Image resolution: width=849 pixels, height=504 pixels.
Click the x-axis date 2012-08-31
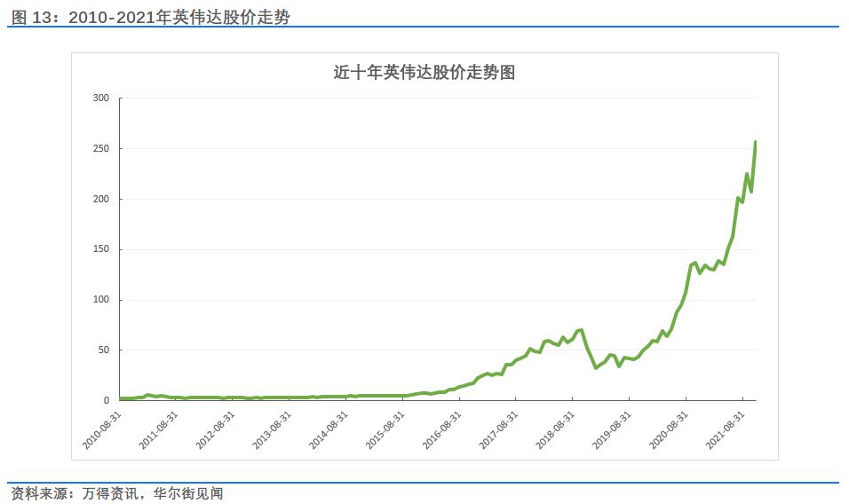pos(216,430)
